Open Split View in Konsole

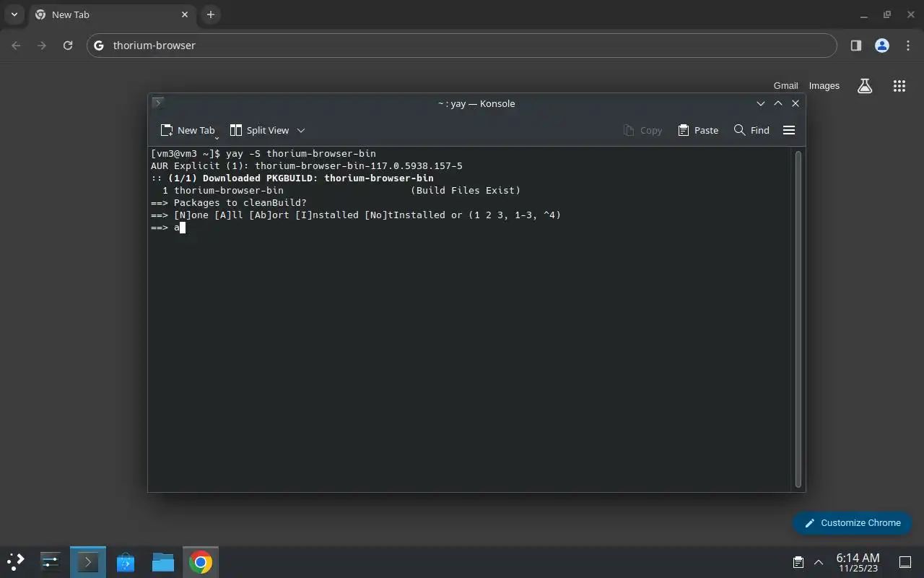pos(259,130)
